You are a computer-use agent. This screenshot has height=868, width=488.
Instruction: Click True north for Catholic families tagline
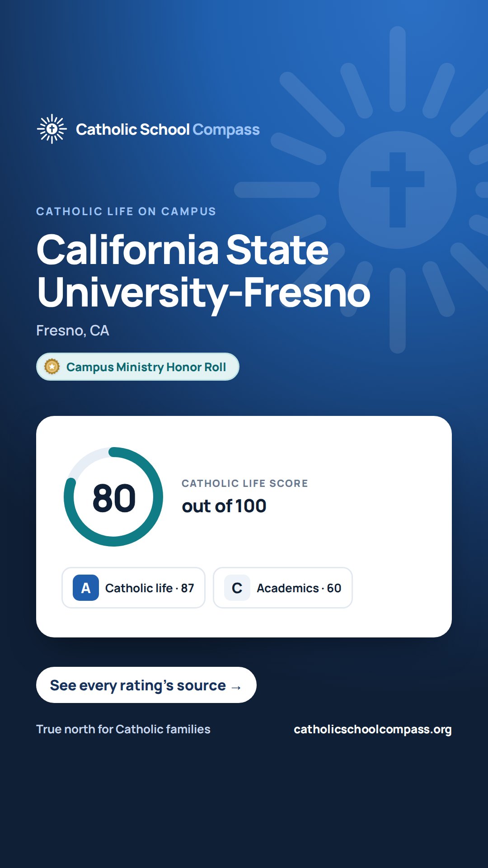[123, 729]
